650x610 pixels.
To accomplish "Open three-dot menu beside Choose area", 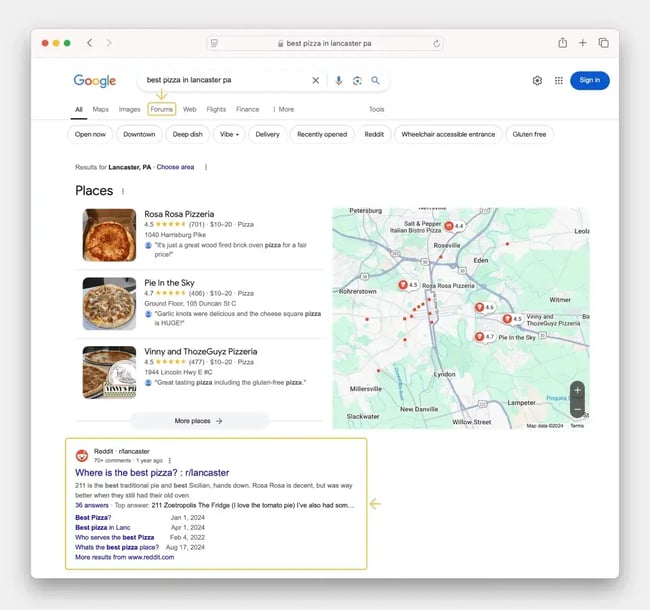I will [206, 167].
